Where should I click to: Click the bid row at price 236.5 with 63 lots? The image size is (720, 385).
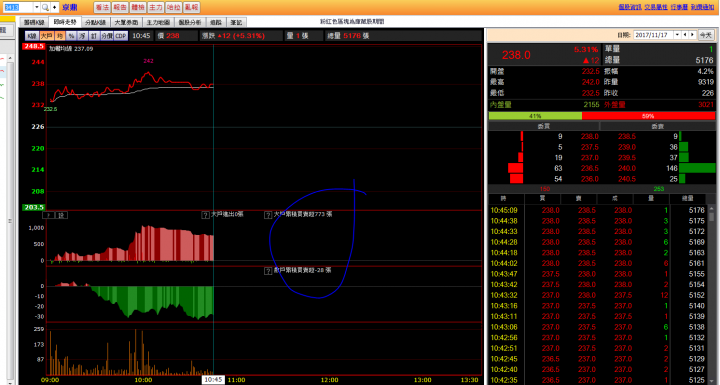click(x=544, y=168)
